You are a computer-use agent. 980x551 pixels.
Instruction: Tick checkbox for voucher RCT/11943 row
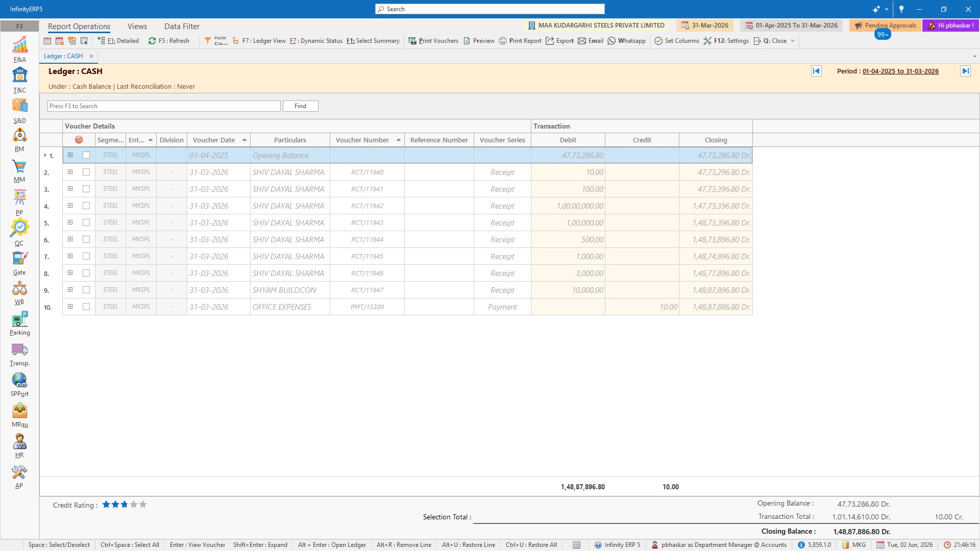86,222
